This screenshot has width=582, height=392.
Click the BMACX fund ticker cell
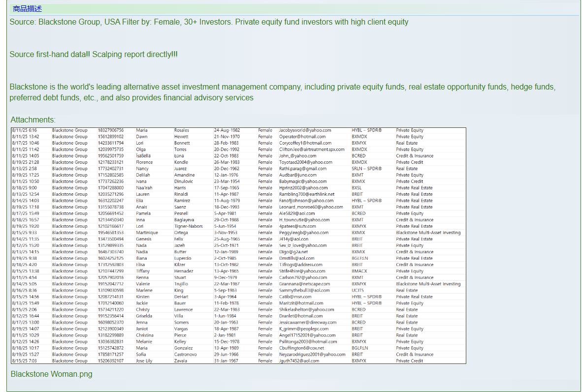click(x=360, y=271)
